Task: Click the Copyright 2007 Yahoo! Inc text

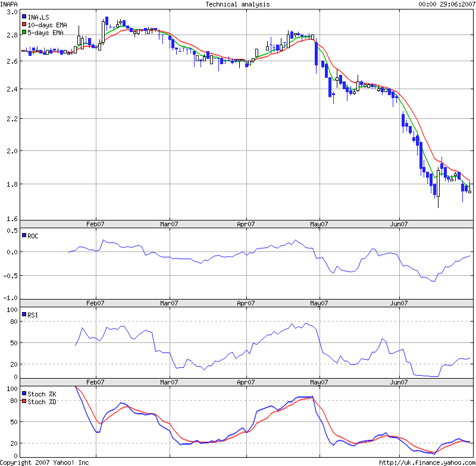Action: point(45,461)
